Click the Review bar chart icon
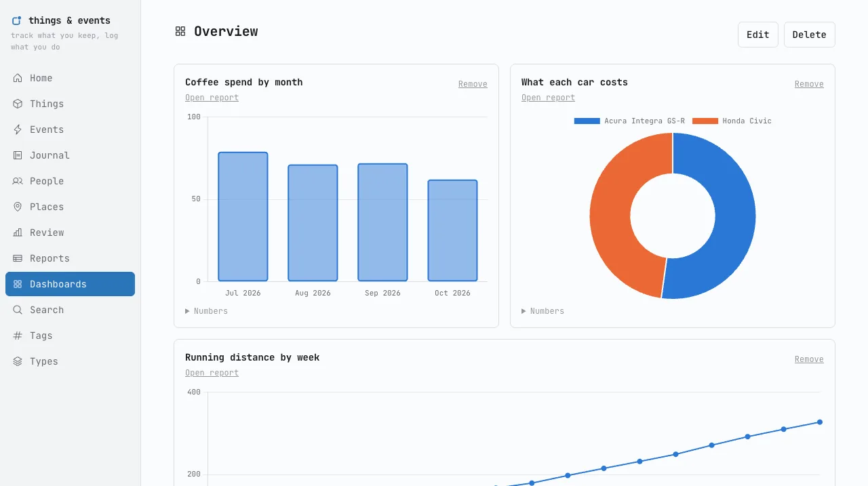 click(18, 232)
